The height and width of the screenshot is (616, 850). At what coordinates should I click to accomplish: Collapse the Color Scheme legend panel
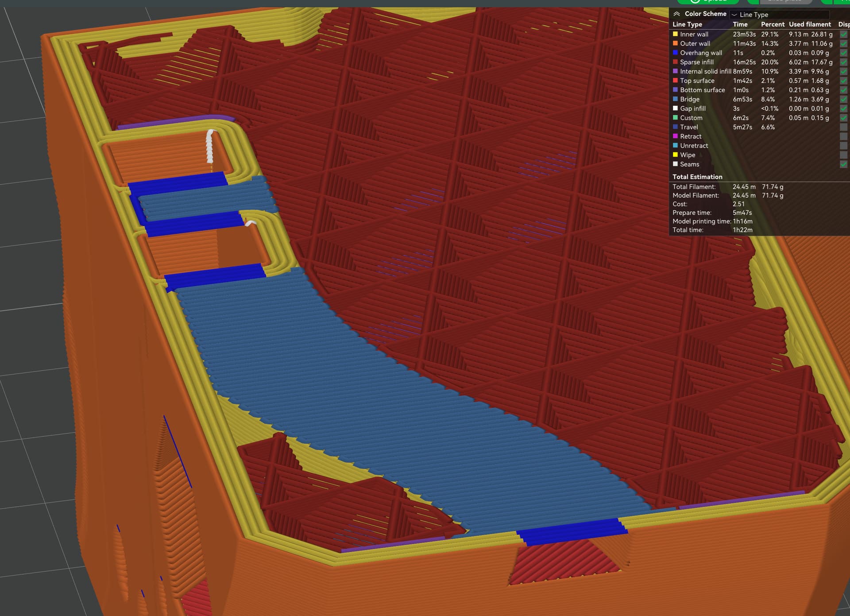676,14
